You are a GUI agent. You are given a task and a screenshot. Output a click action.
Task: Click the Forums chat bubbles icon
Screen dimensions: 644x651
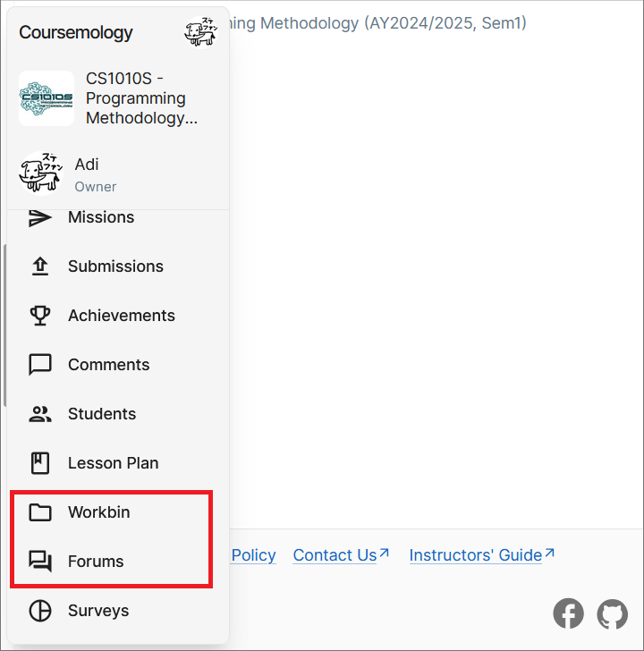40,562
